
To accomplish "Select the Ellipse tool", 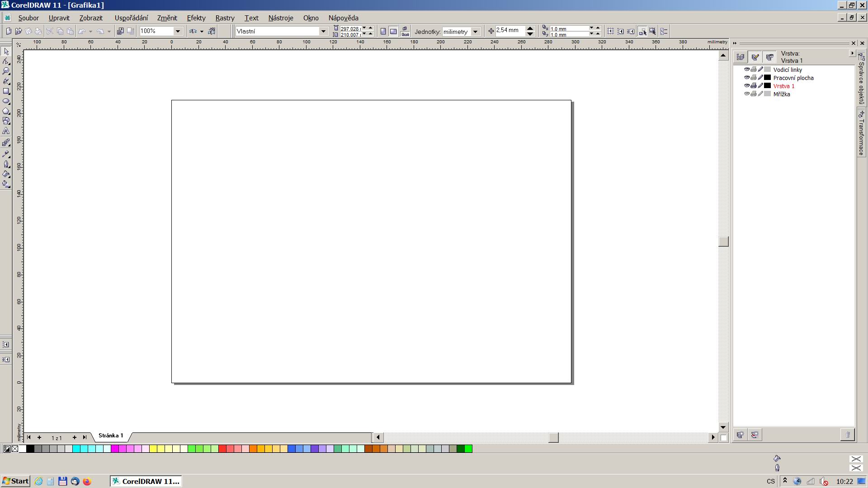I will coord(6,101).
